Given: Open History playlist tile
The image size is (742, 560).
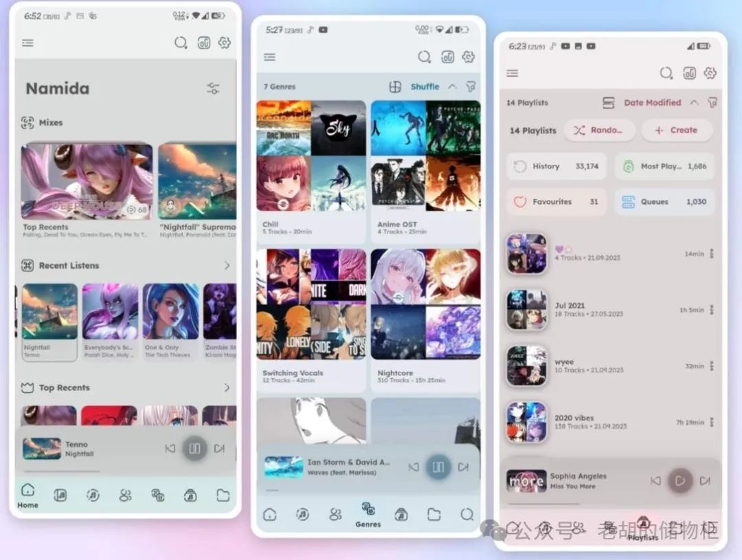Looking at the screenshot, I should point(556,166).
